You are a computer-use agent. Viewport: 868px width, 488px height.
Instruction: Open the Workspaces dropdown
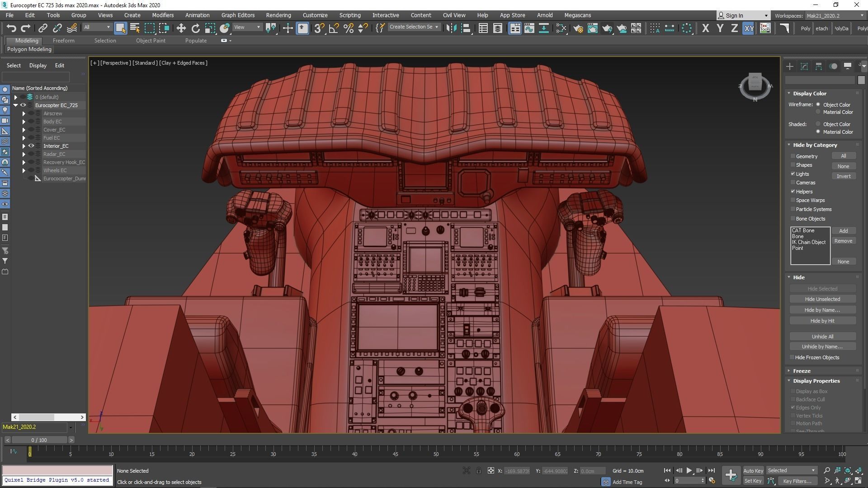[x=835, y=15]
